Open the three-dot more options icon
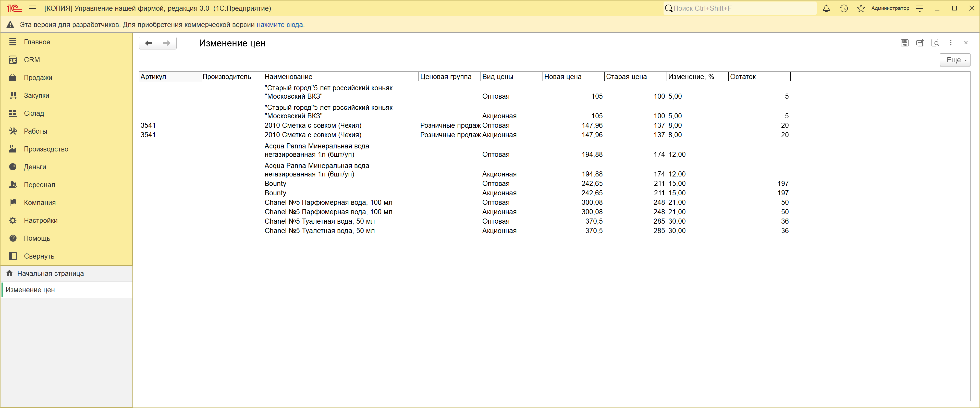Image resolution: width=980 pixels, height=408 pixels. pos(951,43)
